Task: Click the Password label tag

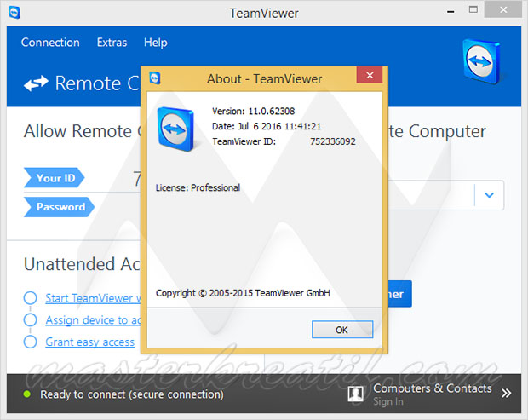Action: click(59, 207)
